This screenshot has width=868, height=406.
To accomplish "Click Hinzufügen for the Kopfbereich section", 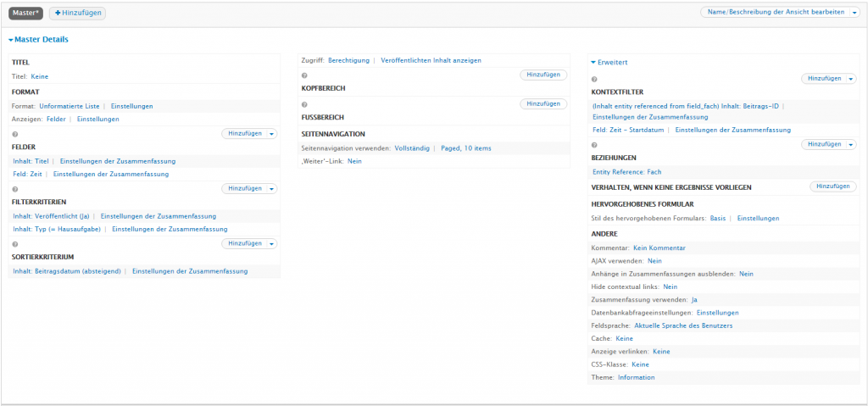I will click(x=542, y=75).
